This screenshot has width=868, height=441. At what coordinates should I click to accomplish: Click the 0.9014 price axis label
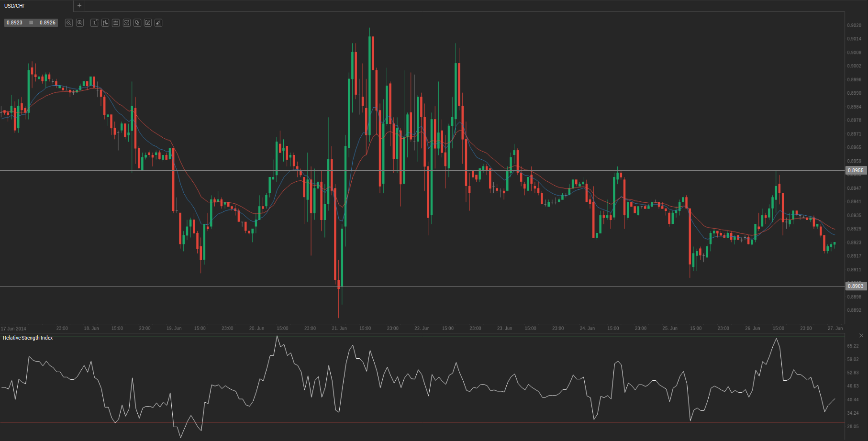coord(854,39)
